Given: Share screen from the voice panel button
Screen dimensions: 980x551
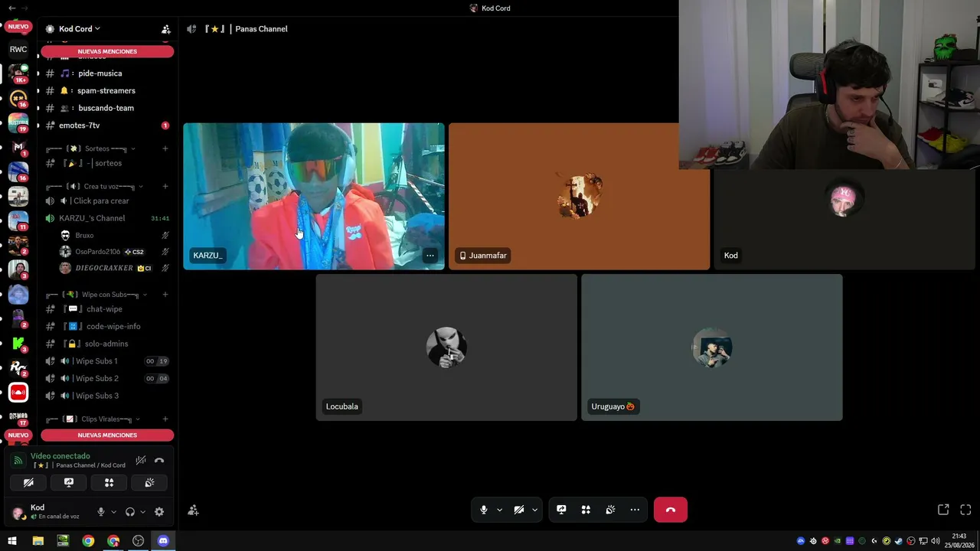Looking at the screenshot, I should (x=69, y=483).
